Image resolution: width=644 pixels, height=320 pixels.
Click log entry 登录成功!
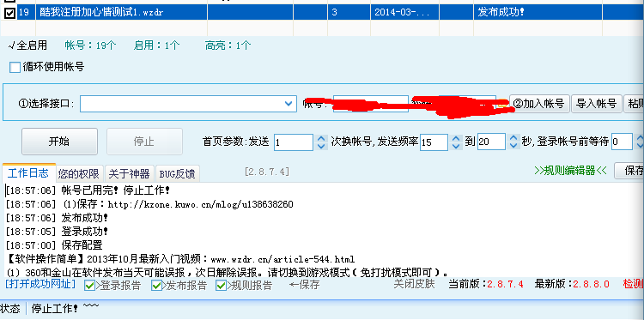pyautogui.click(x=57, y=232)
